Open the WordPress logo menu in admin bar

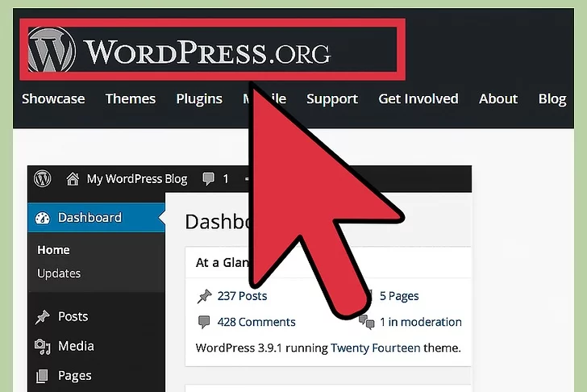point(43,178)
